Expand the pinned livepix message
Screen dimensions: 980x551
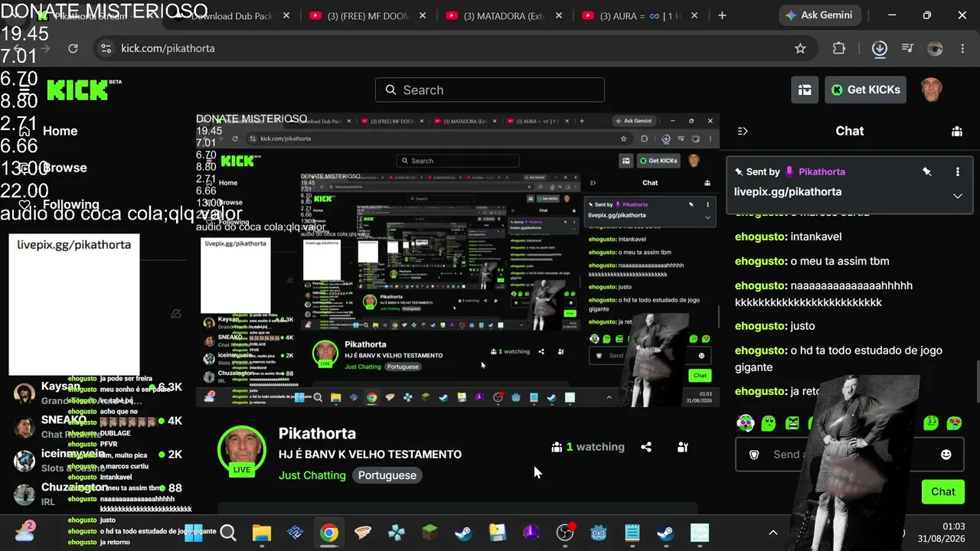(x=957, y=196)
